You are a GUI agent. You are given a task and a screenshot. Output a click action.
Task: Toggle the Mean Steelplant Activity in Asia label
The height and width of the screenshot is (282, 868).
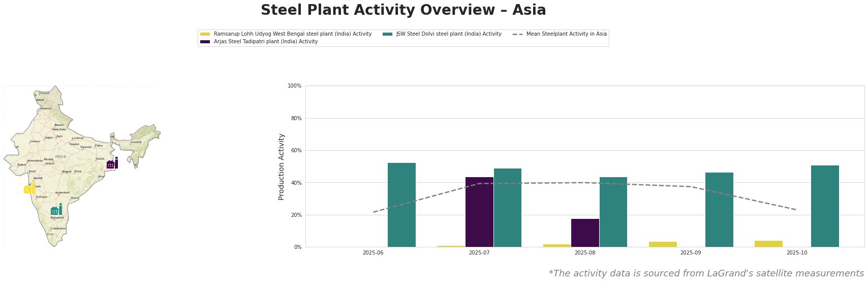[566, 34]
